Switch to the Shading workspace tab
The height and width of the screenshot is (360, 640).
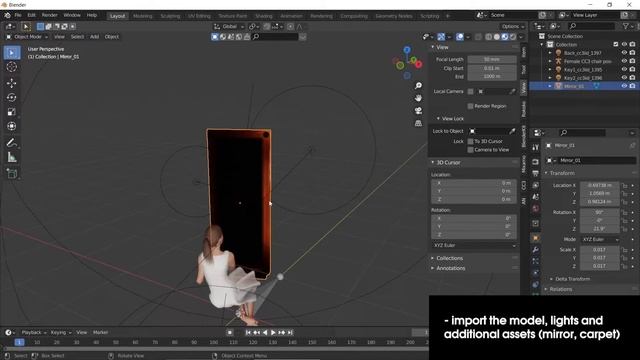264,16
